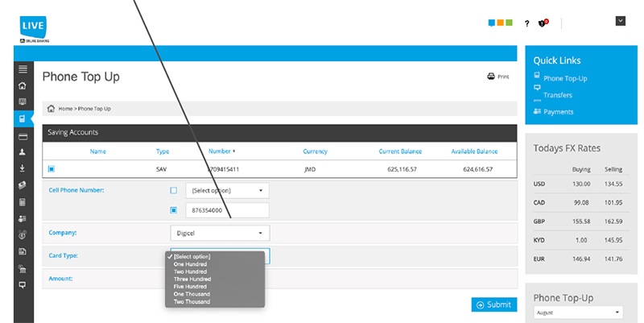Open the monitor icon in the sidebar
This screenshot has height=323, width=644.
(23, 101)
